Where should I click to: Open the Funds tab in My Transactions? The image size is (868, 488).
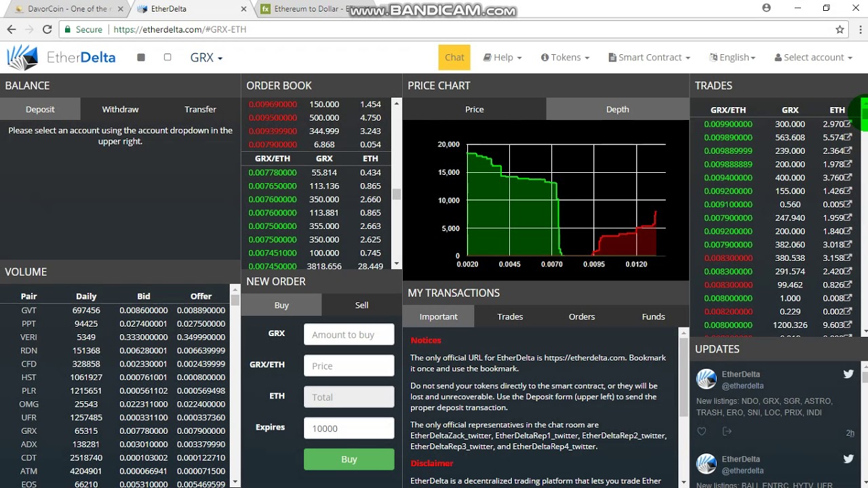click(x=653, y=317)
